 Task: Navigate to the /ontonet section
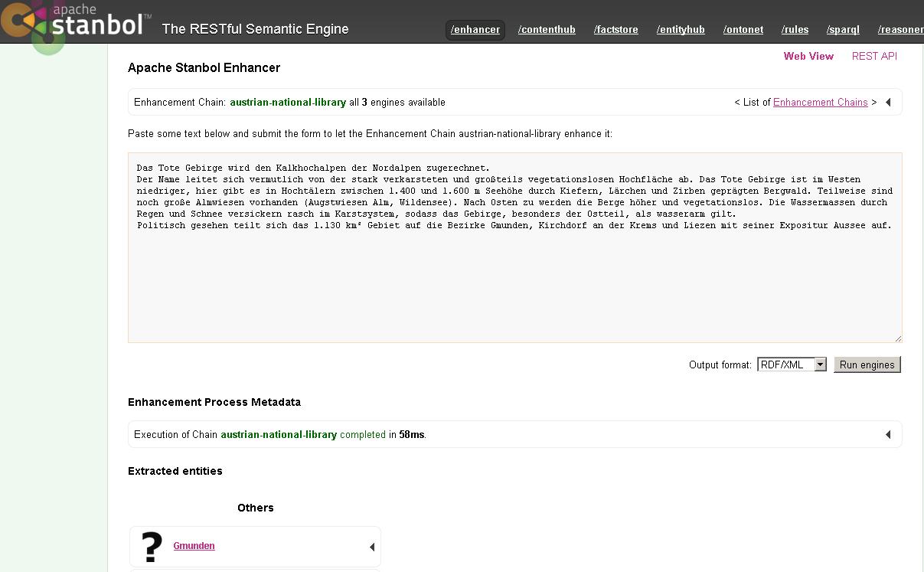[743, 30]
